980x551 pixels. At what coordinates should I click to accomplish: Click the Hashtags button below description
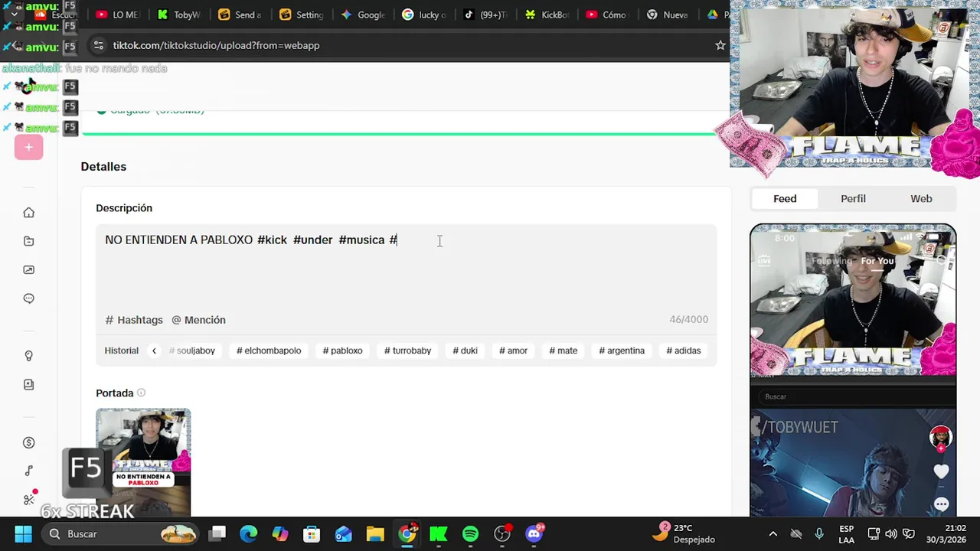134,320
